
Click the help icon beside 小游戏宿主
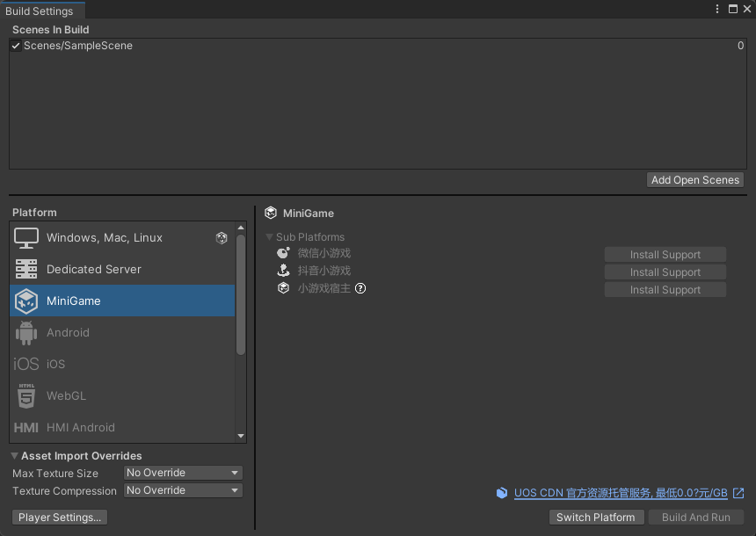pos(360,288)
